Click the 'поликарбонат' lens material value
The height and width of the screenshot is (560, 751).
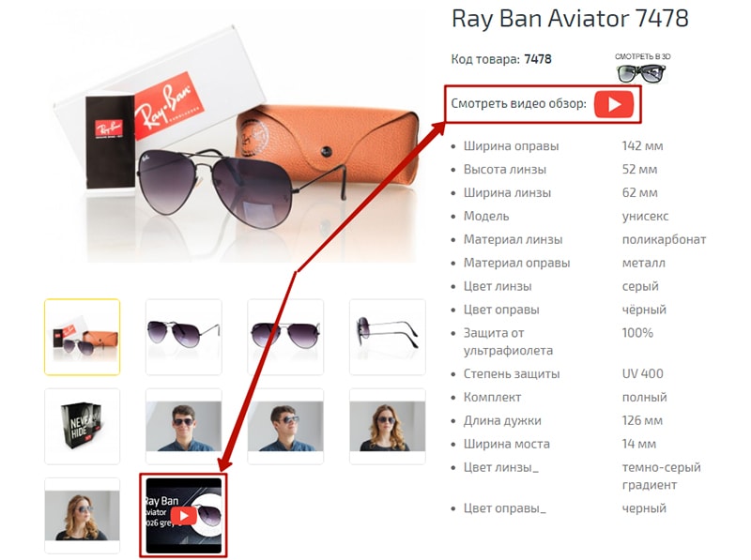tap(664, 240)
